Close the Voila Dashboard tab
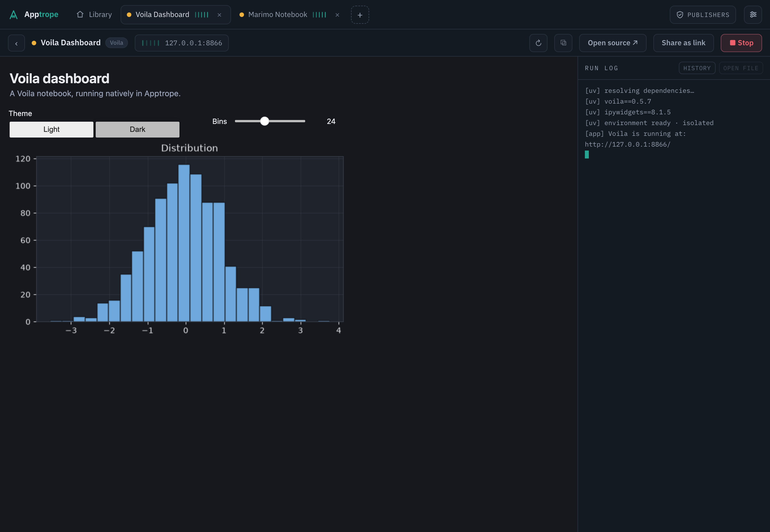 tap(219, 15)
